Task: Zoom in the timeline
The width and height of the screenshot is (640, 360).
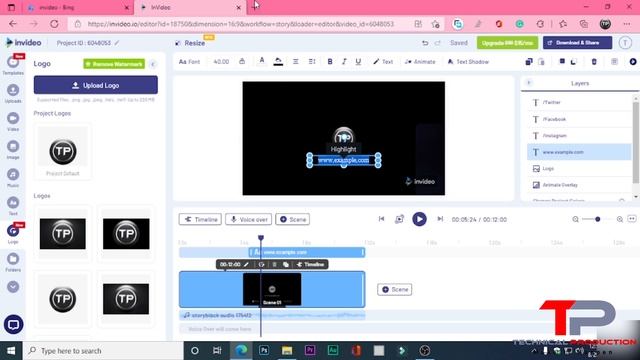Action: [x=620, y=219]
